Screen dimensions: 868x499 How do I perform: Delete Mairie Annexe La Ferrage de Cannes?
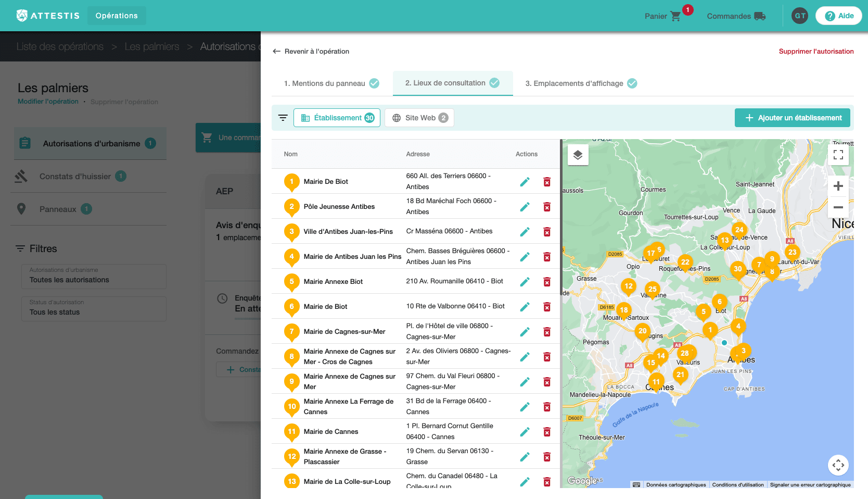coord(547,407)
